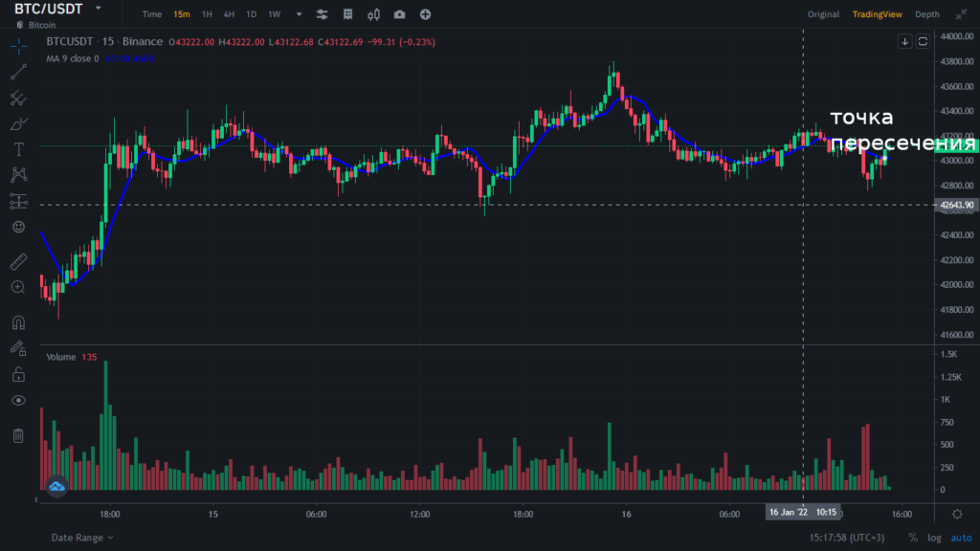Expand the BTC/USDT pair dropdown

93,10
